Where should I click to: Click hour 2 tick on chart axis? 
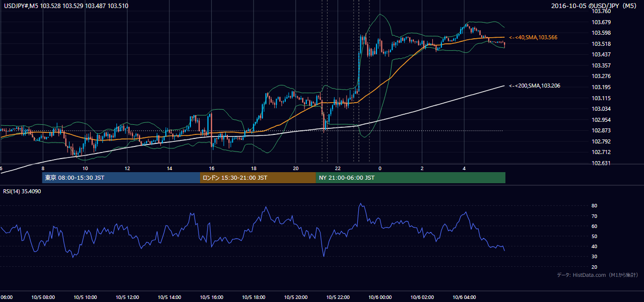click(x=422, y=168)
